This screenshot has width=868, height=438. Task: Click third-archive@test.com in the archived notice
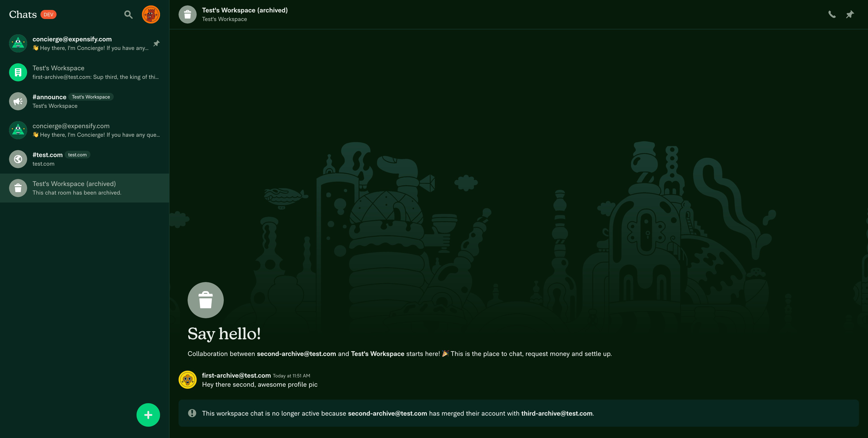pyautogui.click(x=557, y=413)
